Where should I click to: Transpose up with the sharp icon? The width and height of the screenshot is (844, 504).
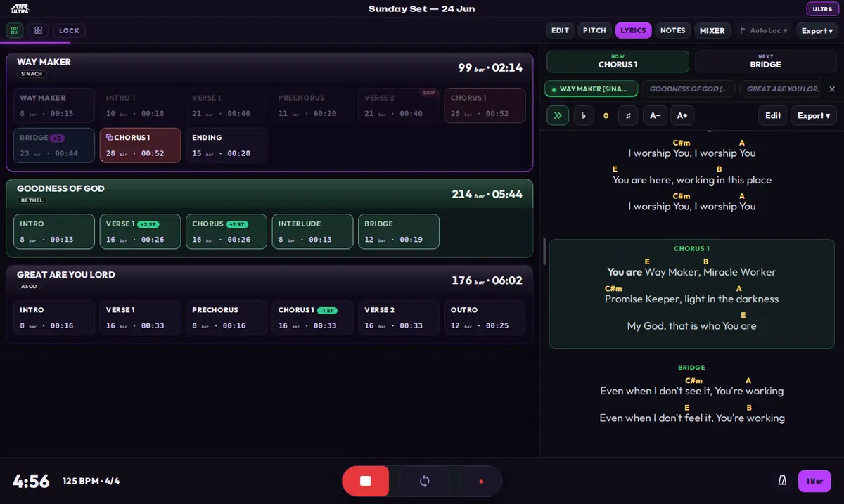628,115
